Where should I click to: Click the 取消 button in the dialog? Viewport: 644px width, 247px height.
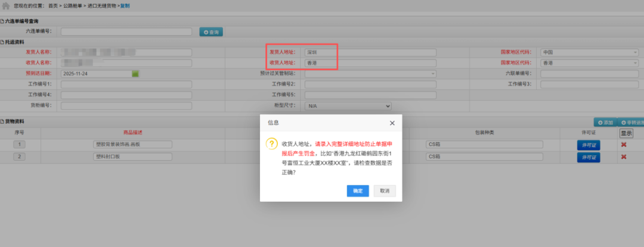pyautogui.click(x=385, y=191)
